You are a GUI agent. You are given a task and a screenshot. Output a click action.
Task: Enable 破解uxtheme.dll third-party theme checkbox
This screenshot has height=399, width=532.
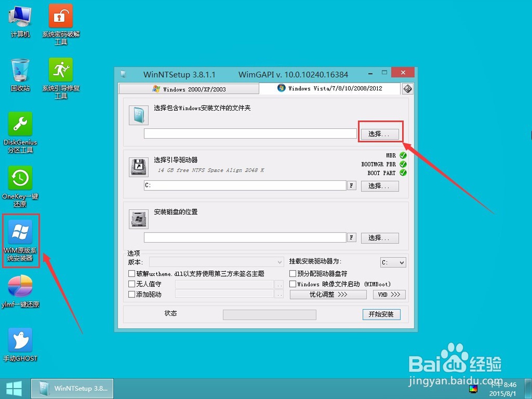click(131, 273)
